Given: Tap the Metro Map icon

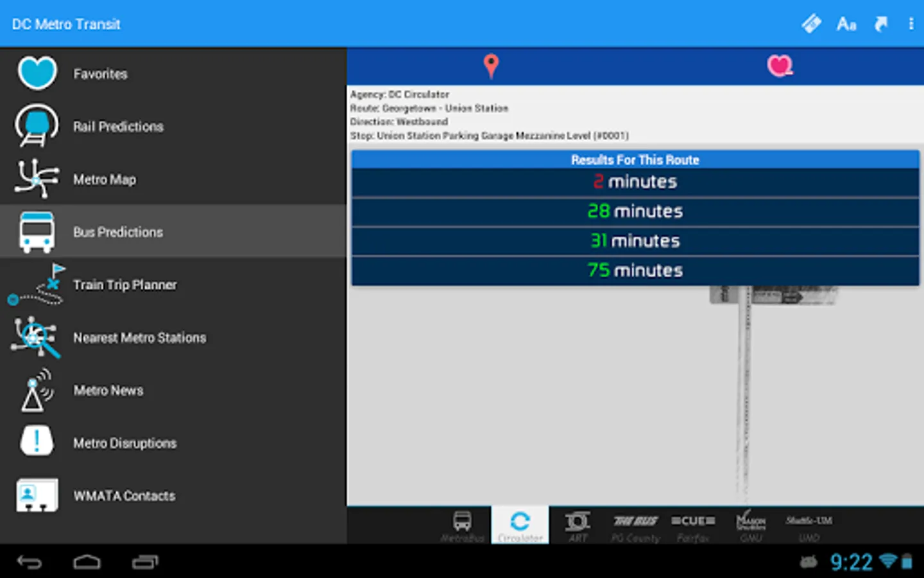Looking at the screenshot, I should point(37,179).
